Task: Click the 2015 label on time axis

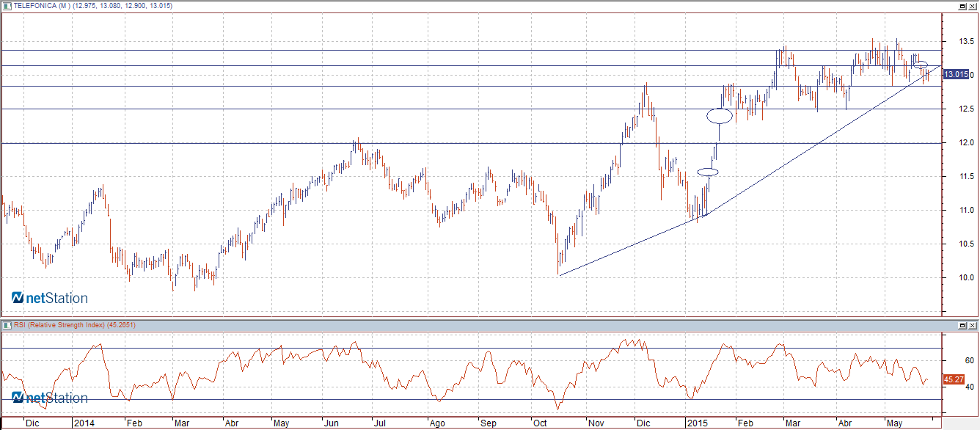Action: tap(695, 423)
